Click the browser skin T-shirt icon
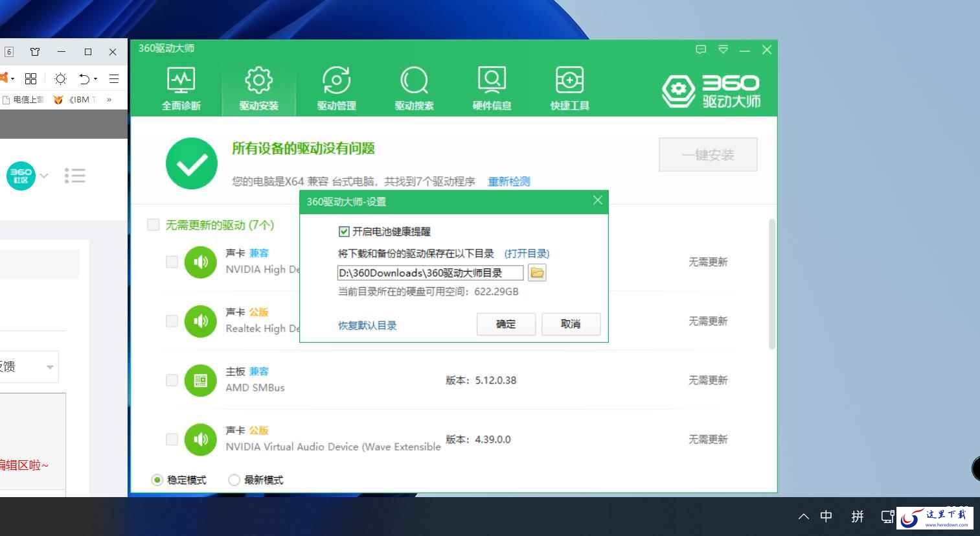Image resolution: width=980 pixels, height=536 pixels. [x=35, y=52]
